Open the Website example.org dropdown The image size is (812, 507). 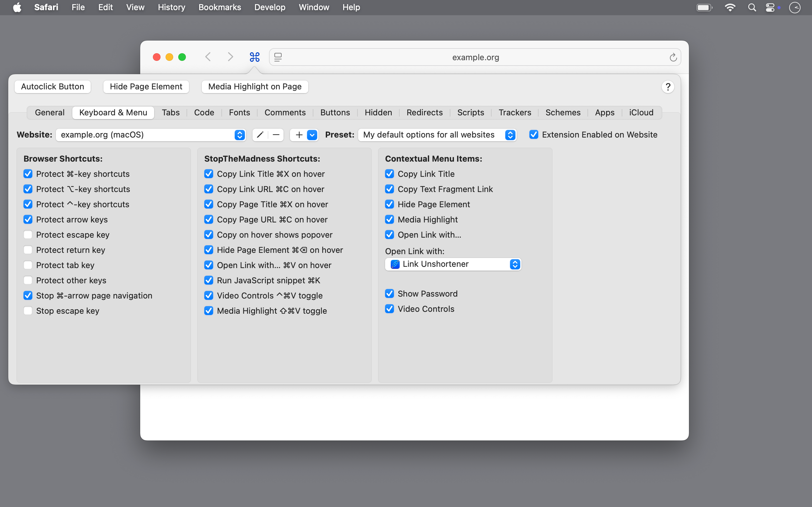(151, 135)
